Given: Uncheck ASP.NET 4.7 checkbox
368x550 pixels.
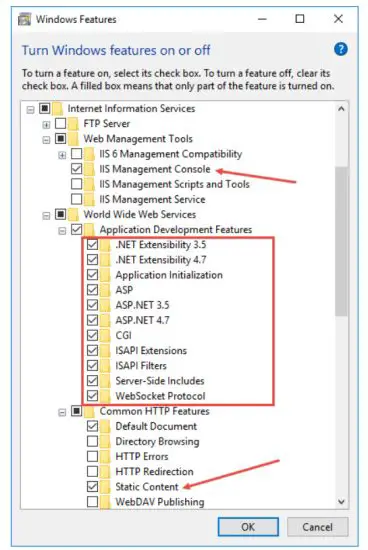Looking at the screenshot, I should tap(92, 320).
